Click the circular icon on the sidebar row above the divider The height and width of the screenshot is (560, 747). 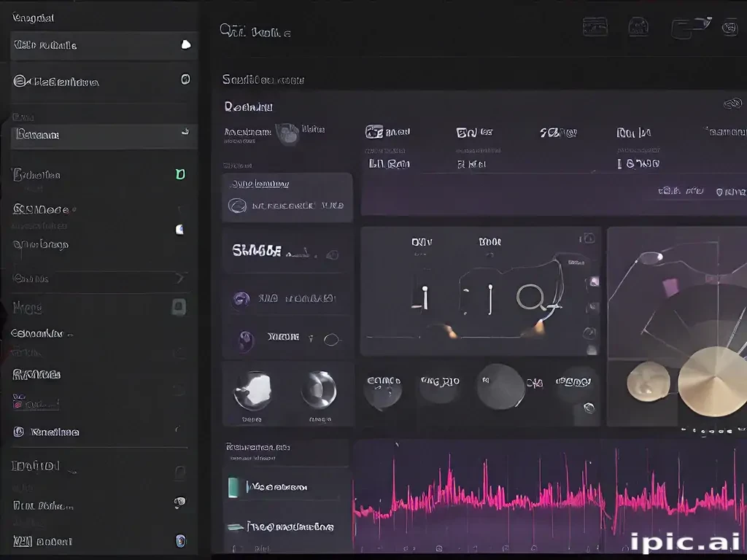point(18,432)
